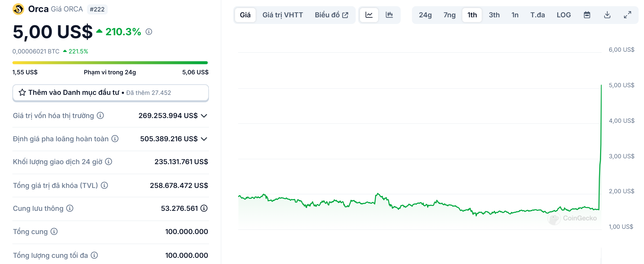Download chart data icon
644x264 pixels.
(607, 15)
